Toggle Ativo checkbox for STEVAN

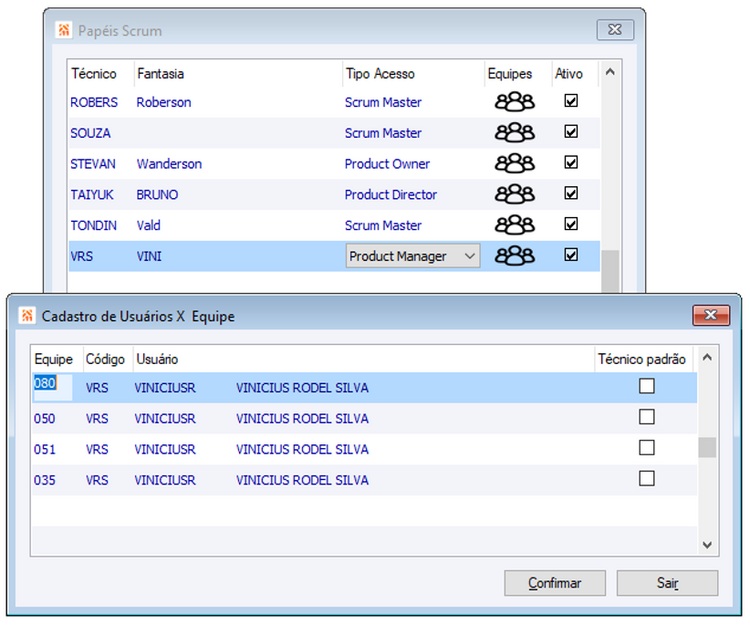571,163
